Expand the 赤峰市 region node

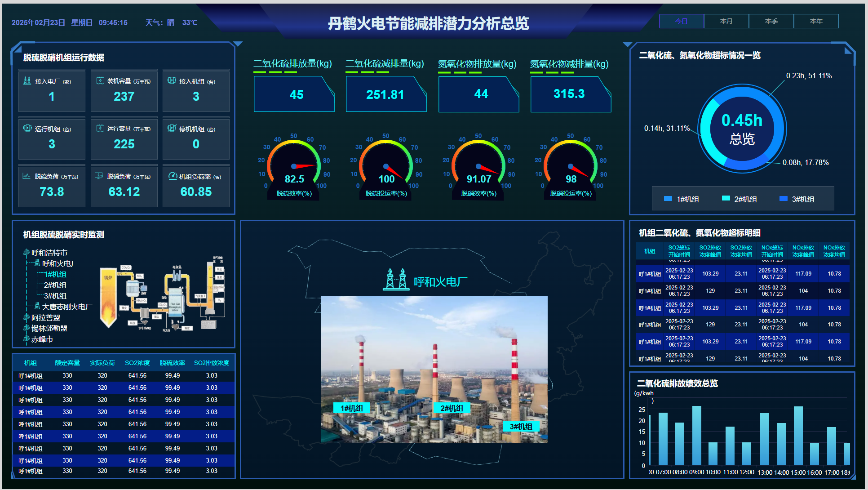coord(42,339)
